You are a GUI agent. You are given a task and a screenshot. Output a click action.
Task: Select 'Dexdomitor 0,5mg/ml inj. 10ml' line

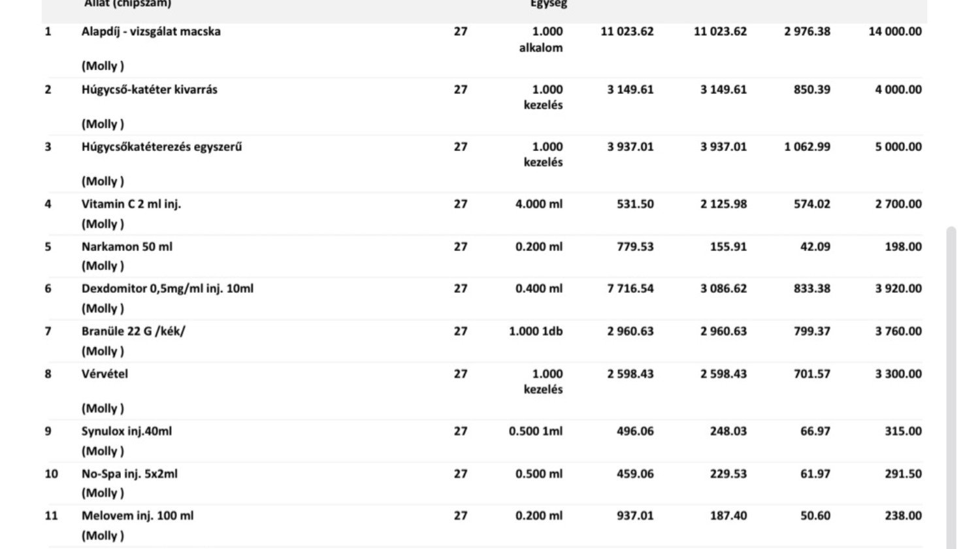[x=167, y=288]
